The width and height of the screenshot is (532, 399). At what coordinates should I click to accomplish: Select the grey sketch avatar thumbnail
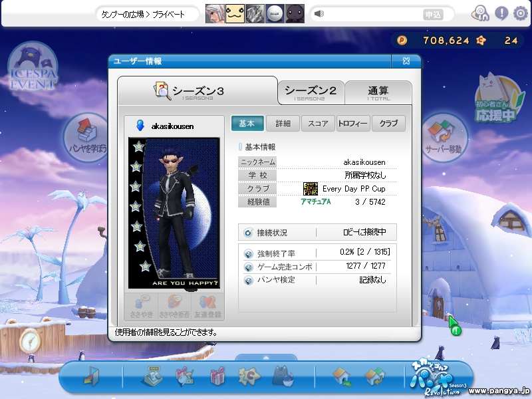click(255, 13)
